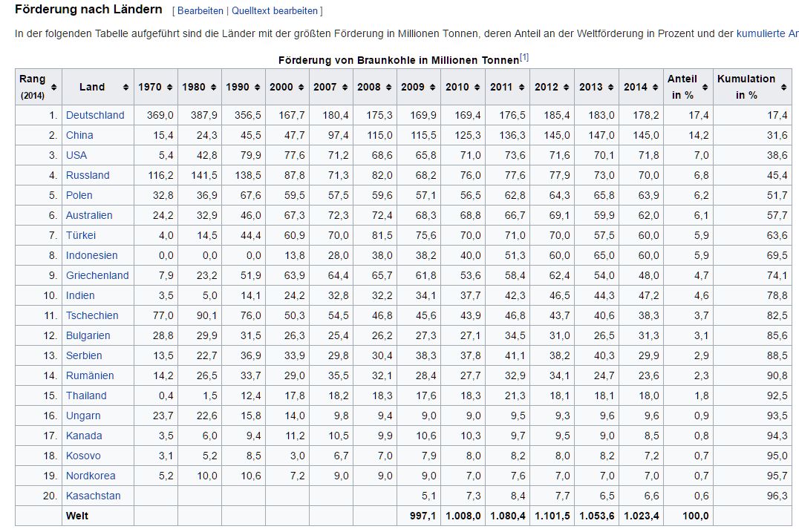Click the Welt total for 2014 cell

641,516
